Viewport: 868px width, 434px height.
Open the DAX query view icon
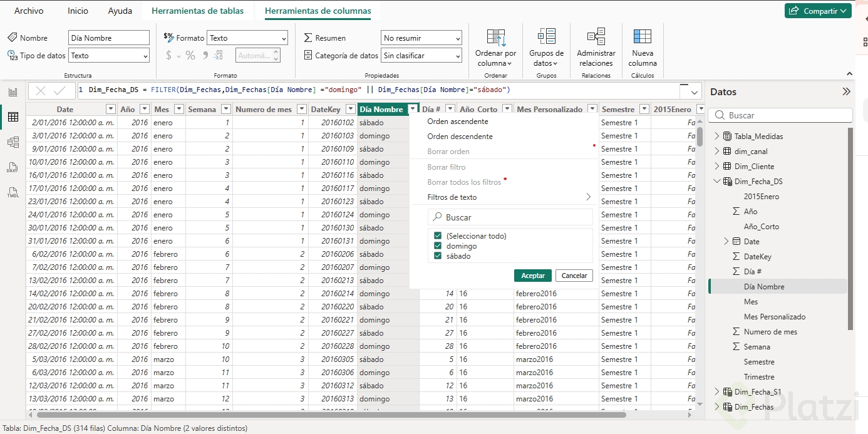pos(13,167)
